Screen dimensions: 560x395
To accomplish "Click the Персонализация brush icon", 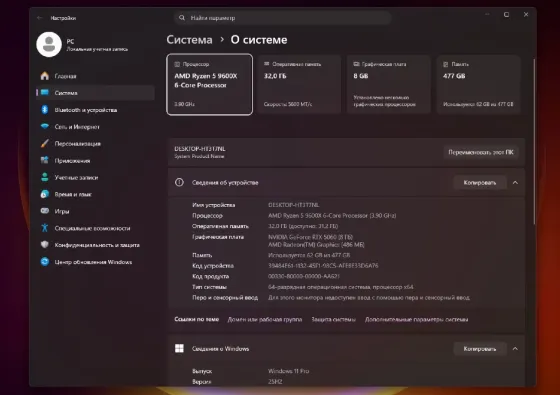I will pos(45,143).
